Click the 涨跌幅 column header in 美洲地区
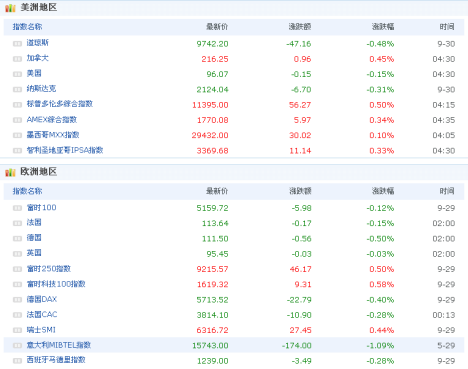The height and width of the screenshot is (369, 468). pyautogui.click(x=383, y=27)
